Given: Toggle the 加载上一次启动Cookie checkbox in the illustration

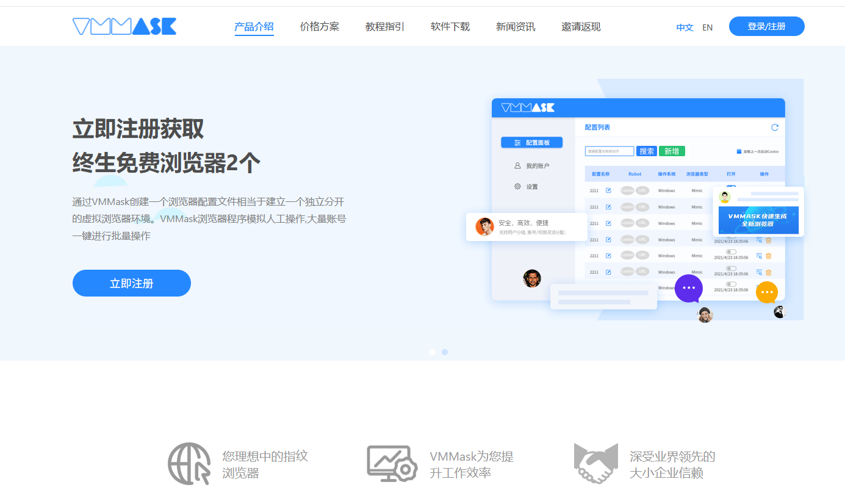Looking at the screenshot, I should [x=739, y=151].
